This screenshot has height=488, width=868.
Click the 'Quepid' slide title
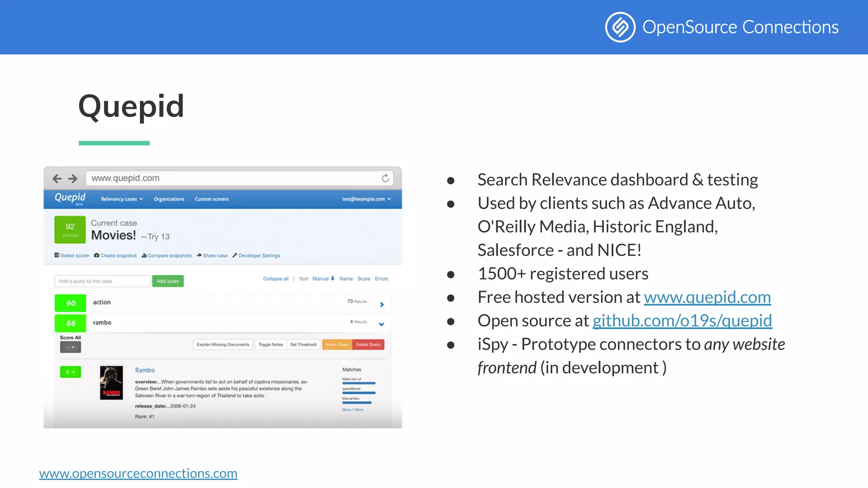pyautogui.click(x=131, y=106)
